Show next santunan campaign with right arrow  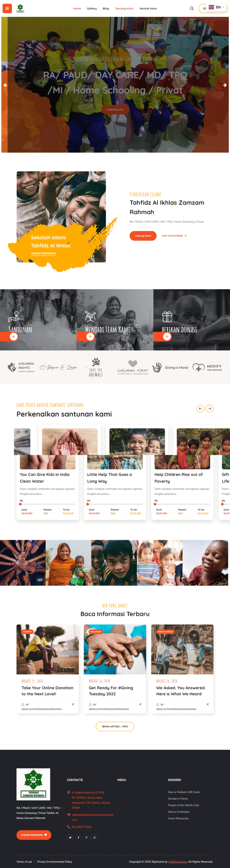(x=210, y=409)
